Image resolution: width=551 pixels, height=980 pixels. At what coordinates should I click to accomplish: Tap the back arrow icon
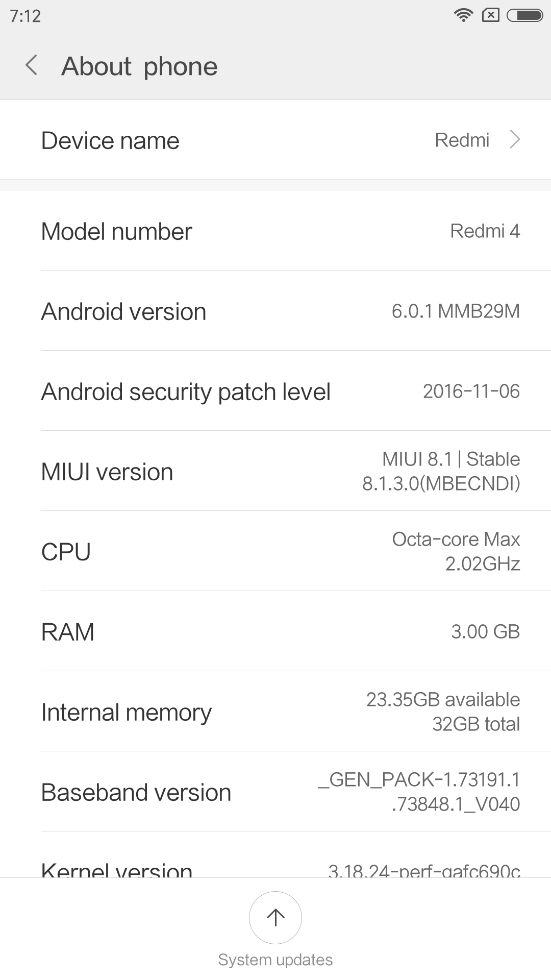click(x=32, y=66)
